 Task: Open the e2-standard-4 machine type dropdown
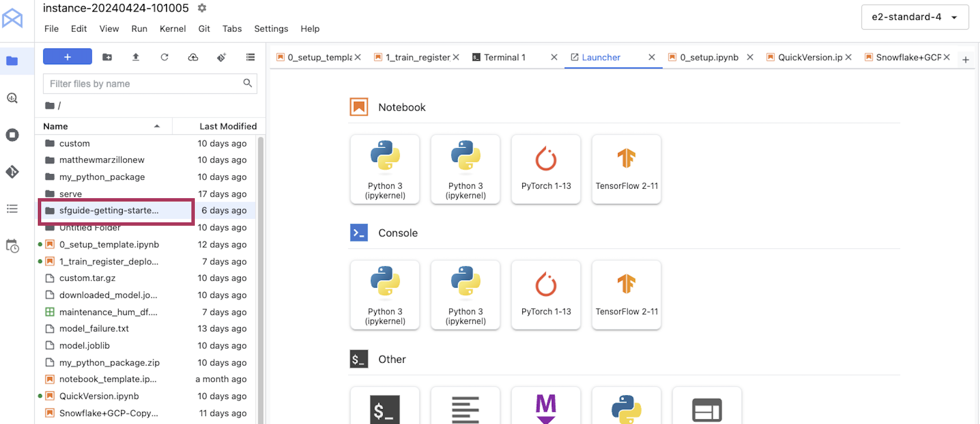915,17
